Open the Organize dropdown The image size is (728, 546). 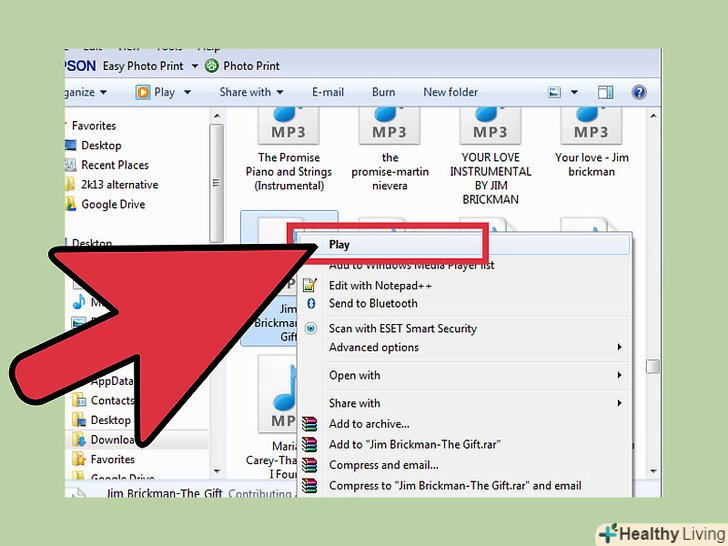click(x=86, y=92)
